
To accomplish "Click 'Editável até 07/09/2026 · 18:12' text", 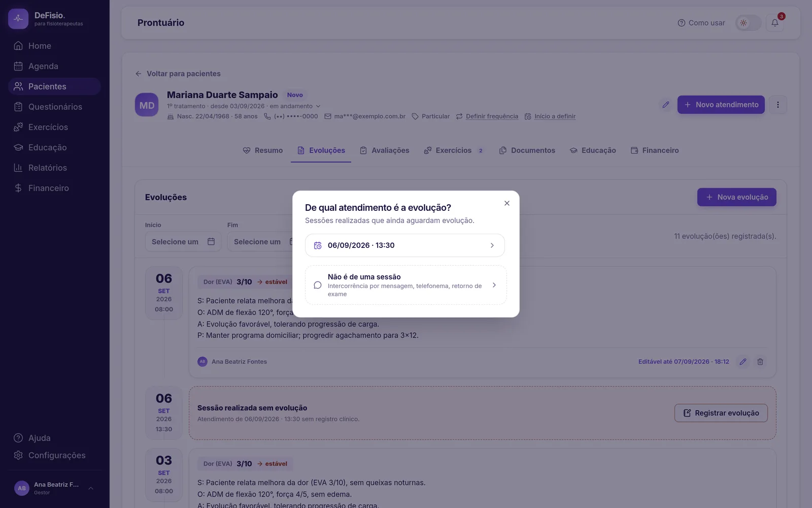I will click(684, 362).
